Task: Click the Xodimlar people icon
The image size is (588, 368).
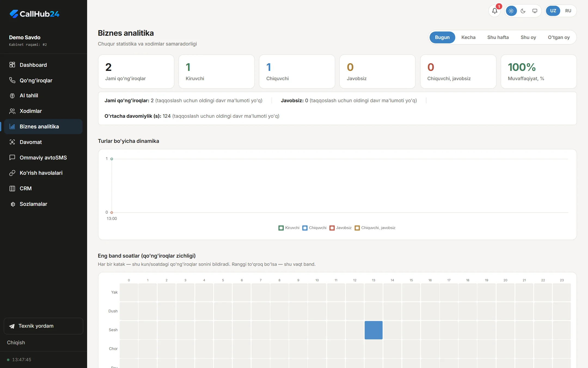Action: point(12,111)
